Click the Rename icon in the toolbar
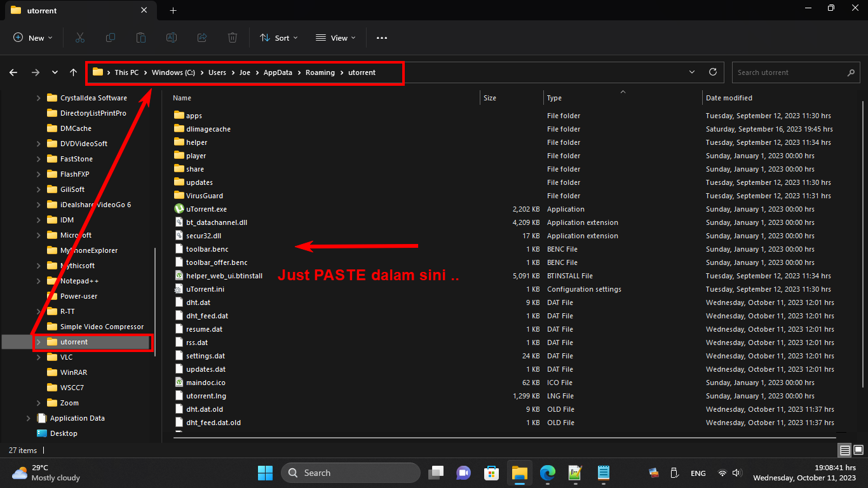This screenshot has height=488, width=868. pyautogui.click(x=172, y=38)
